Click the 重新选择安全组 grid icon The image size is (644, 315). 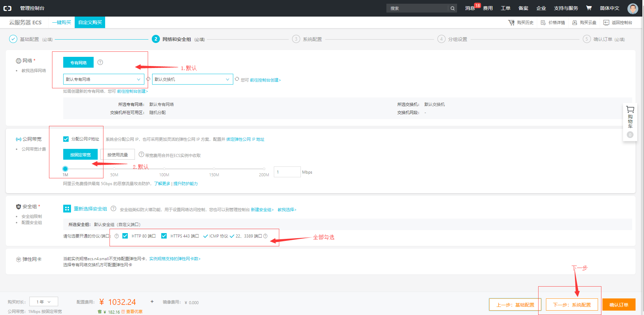(67, 209)
